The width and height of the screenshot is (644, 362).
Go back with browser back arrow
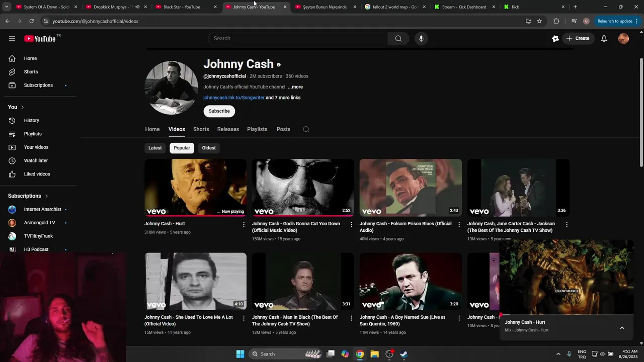click(7, 21)
